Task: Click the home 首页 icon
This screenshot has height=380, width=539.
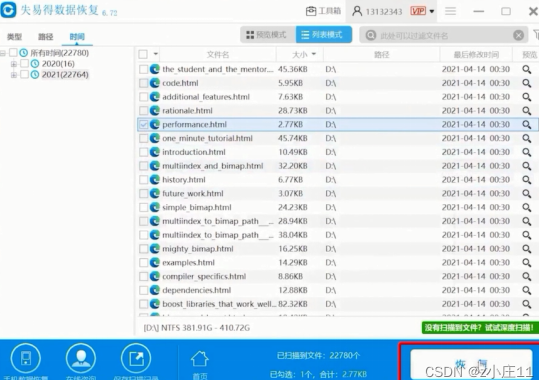Action: [x=200, y=359]
